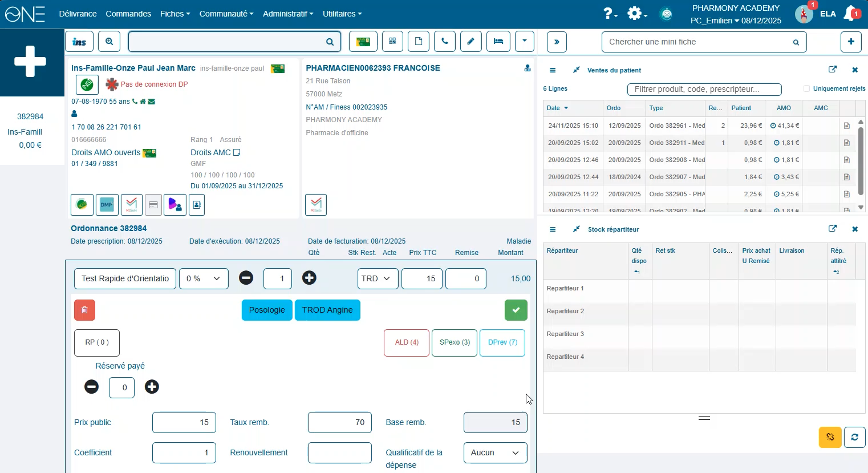The width and height of the screenshot is (868, 473).
Task: Click the yellow unlink button
Action: coord(830,437)
